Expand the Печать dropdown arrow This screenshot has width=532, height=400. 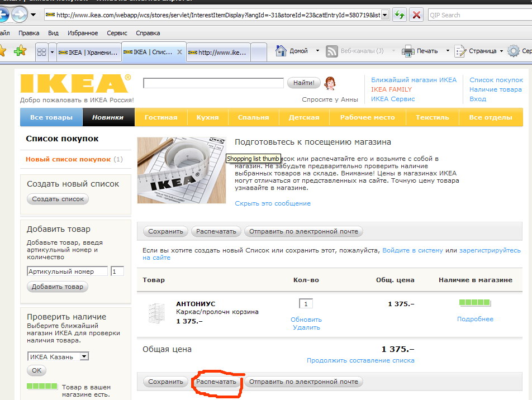coord(448,51)
